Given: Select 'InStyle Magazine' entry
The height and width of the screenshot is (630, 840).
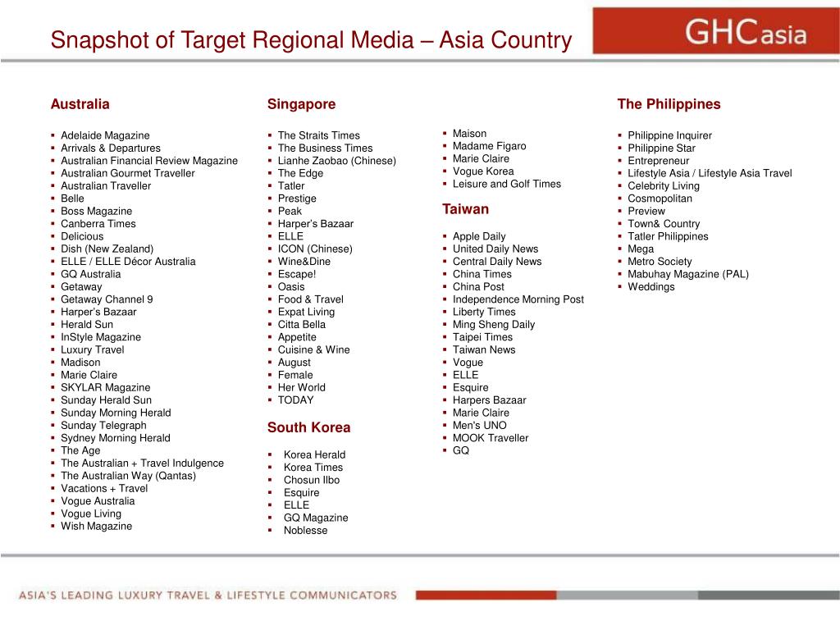Looking at the screenshot, I should click(101, 337).
